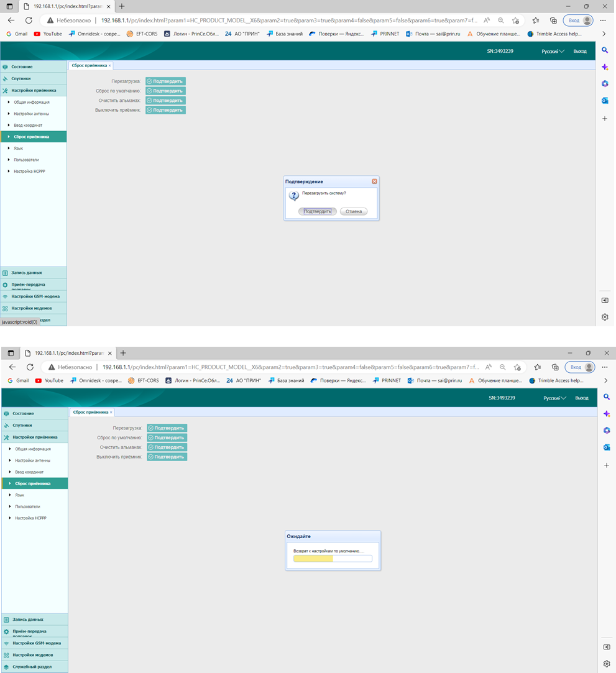The image size is (616, 673).
Task: Click Отмена in the Подтверждение dialog
Action: (x=354, y=211)
